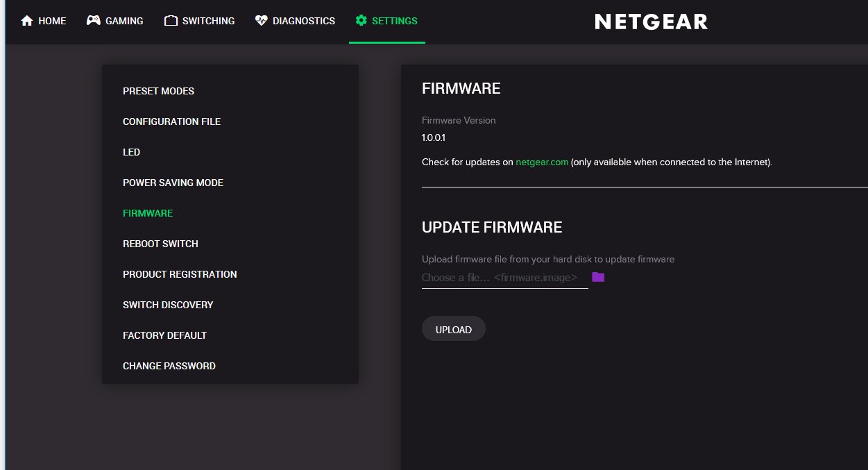868x470 pixels.
Task: Open the Preset Modes settings page
Action: tap(158, 91)
